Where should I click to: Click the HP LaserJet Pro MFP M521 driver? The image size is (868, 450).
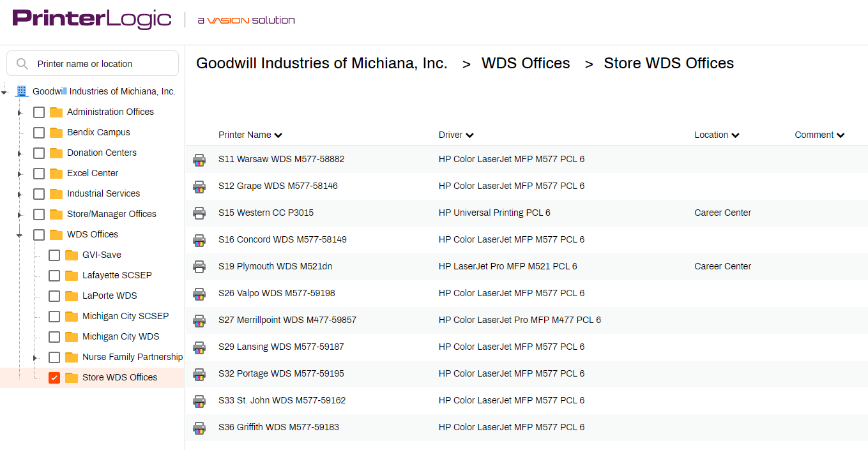(x=508, y=266)
